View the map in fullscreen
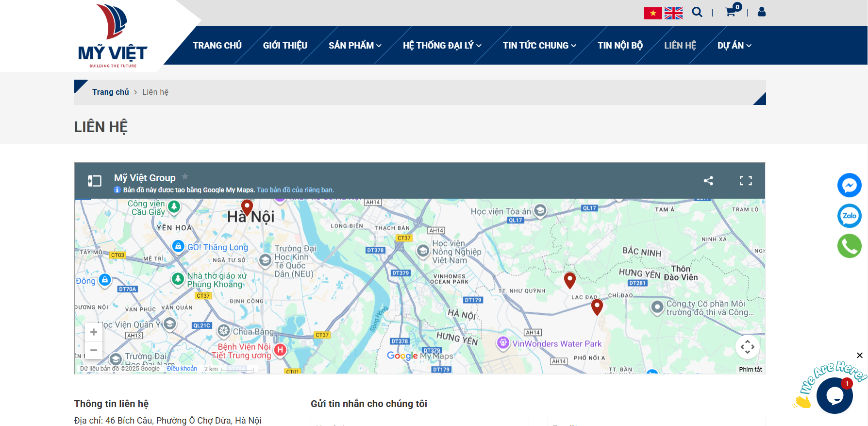868x426 pixels. 746,181
